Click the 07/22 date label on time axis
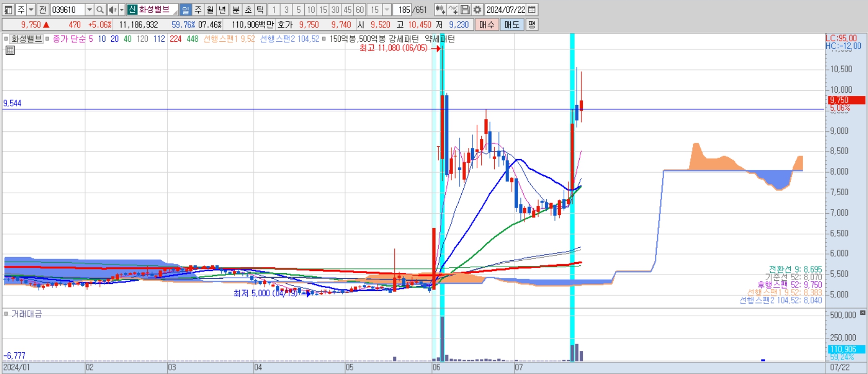868x374 pixels. (x=840, y=367)
